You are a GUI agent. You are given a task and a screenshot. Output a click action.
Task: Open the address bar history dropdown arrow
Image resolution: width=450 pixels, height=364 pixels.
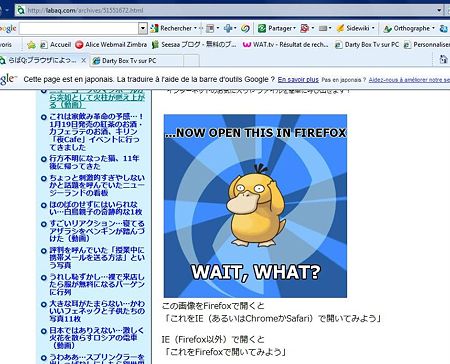point(440,10)
